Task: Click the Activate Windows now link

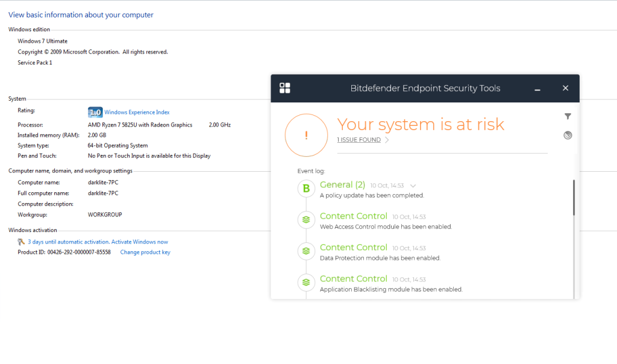Action: [98, 242]
